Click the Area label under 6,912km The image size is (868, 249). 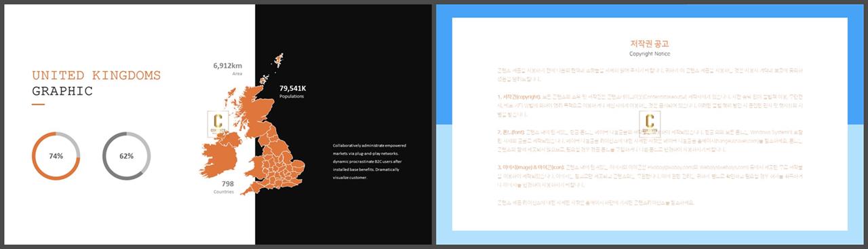point(237,73)
